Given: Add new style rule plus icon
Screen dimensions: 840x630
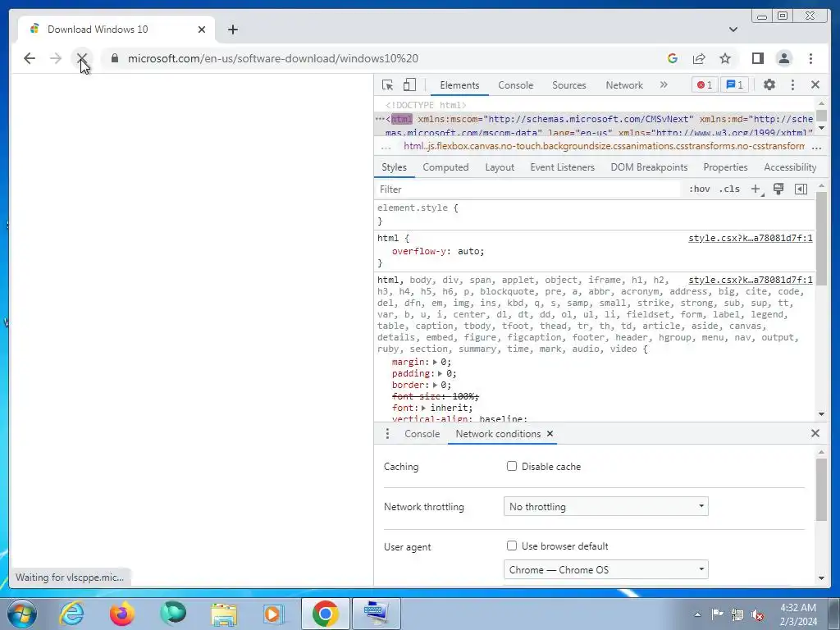Looking at the screenshot, I should (756, 189).
